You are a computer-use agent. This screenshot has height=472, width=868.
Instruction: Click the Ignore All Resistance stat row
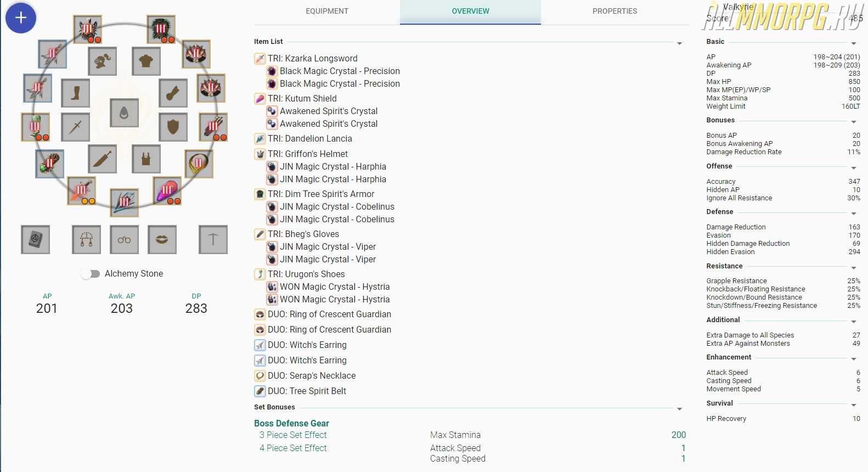[x=783, y=198]
